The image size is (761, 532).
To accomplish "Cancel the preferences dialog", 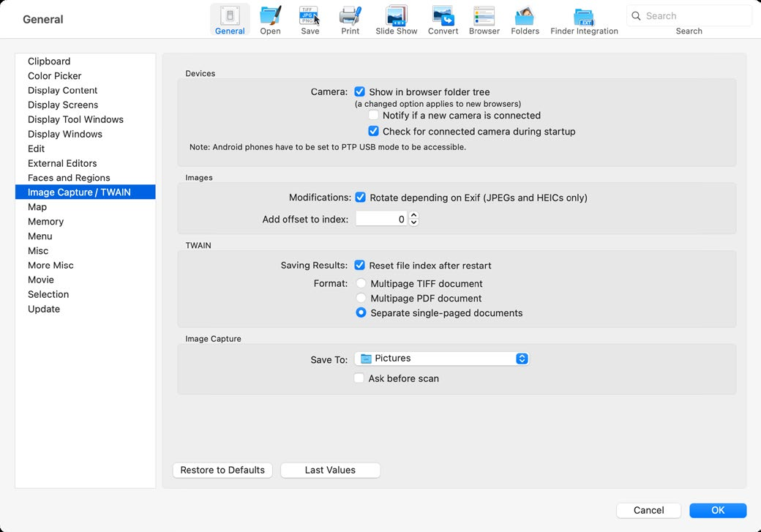I will 648,510.
